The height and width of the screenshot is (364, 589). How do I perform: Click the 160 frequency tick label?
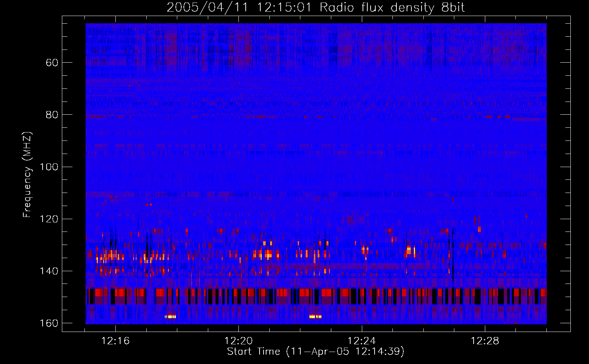point(49,323)
